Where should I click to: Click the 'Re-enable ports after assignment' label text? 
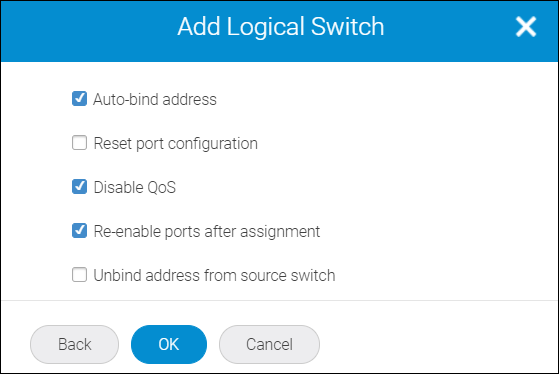tap(207, 232)
